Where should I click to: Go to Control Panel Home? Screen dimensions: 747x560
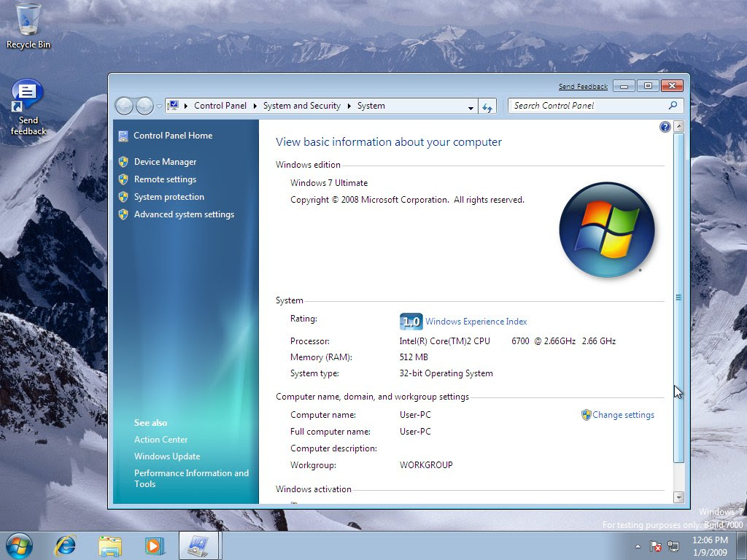[x=173, y=136]
